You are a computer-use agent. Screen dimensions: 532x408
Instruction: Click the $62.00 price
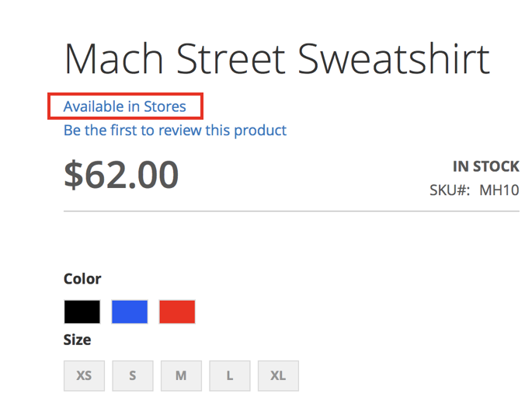pos(121,175)
